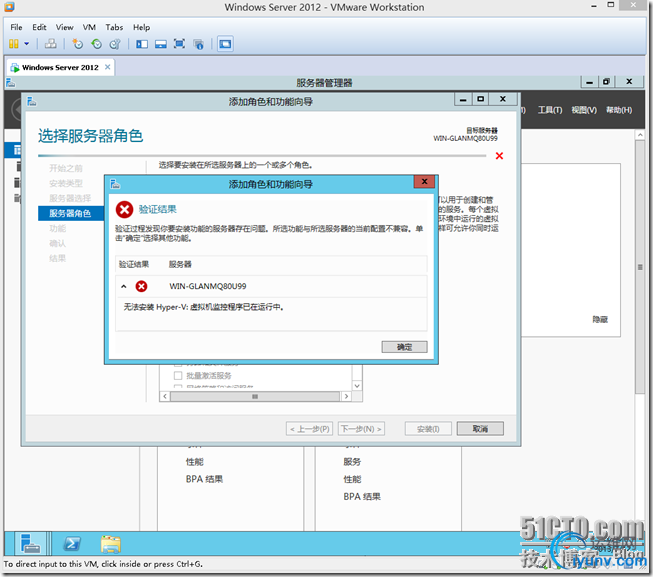
Task: Close the Windows Server 2012 tab
Action: click(x=107, y=67)
